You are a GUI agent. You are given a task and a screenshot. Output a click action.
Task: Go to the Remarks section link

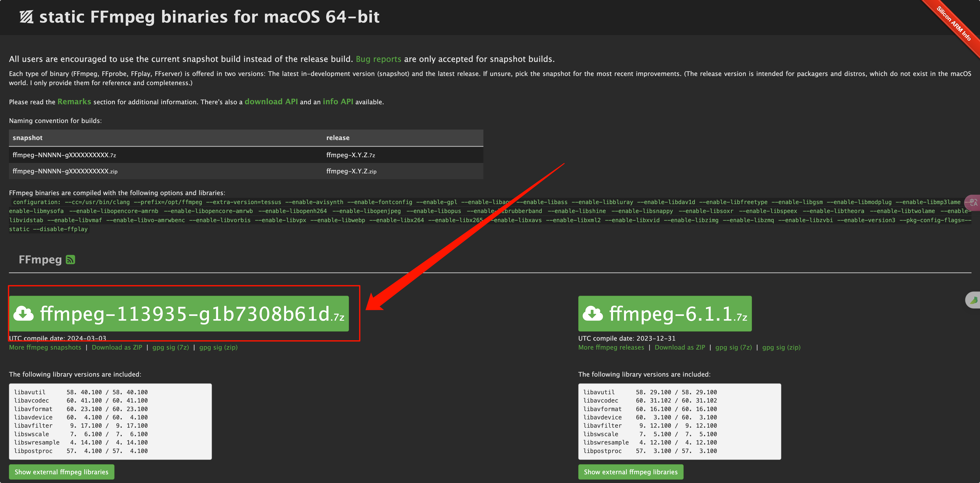74,101
